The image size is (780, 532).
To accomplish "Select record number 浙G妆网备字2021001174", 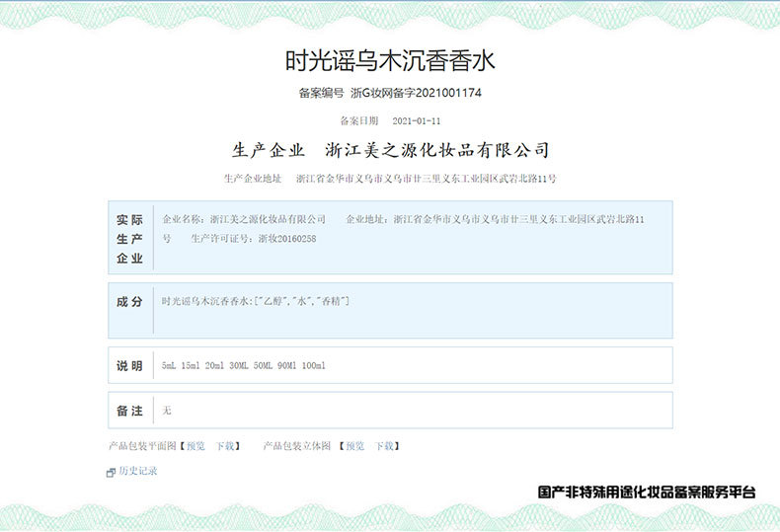I will pyautogui.click(x=416, y=93).
